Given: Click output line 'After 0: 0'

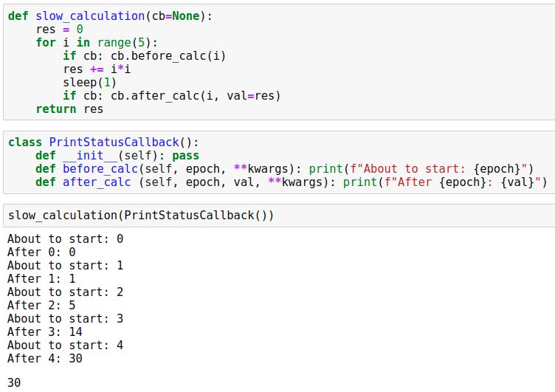Looking at the screenshot, I should pyautogui.click(x=41, y=252).
